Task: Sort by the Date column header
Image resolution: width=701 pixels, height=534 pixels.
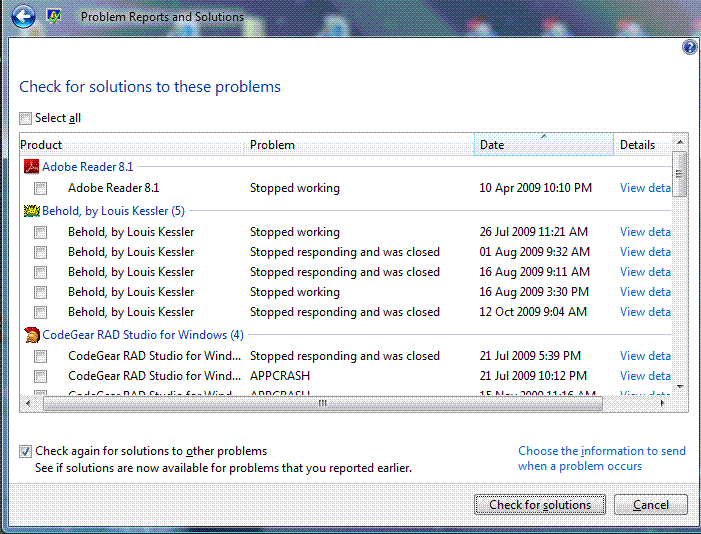Action: (x=544, y=144)
